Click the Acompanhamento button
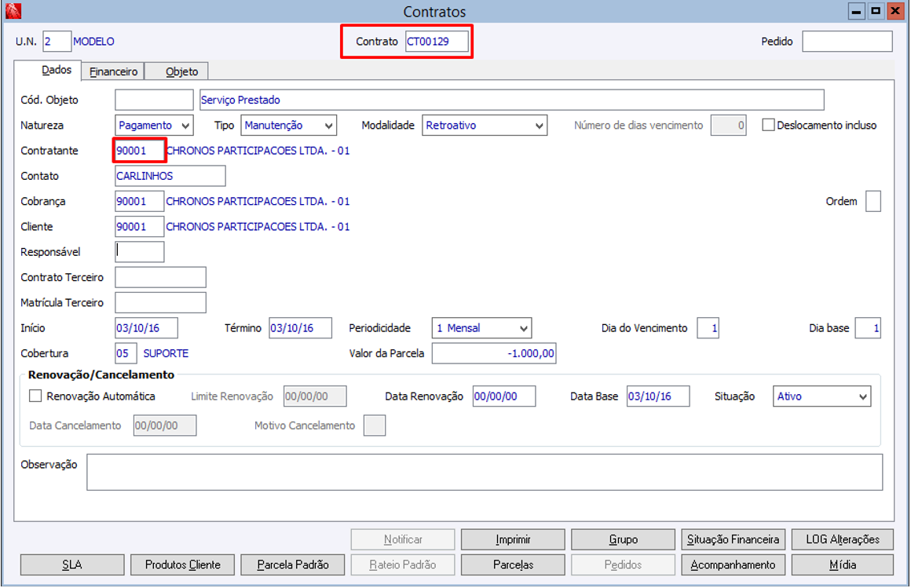 coord(734,564)
